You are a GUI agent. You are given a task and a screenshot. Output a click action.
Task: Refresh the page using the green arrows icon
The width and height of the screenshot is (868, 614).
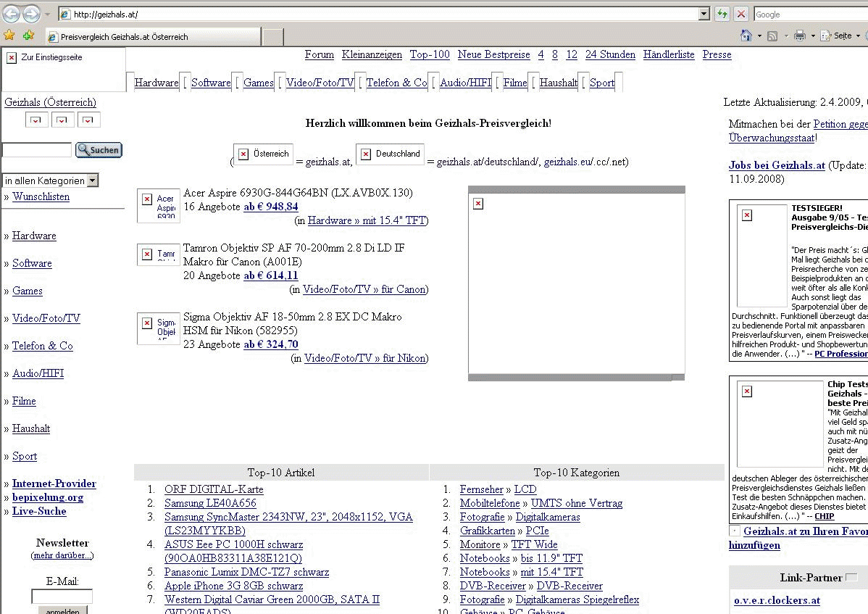[x=722, y=14]
